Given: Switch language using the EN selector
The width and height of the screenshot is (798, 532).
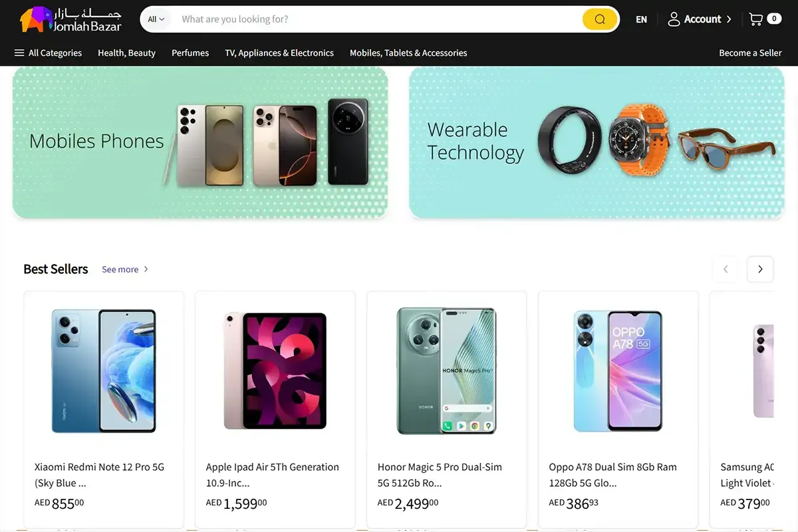Looking at the screenshot, I should [641, 19].
